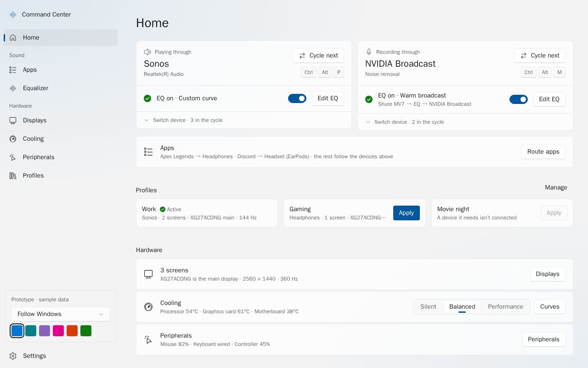The height and width of the screenshot is (368, 588).
Task: Click the green check beside Warm broadcast
Action: 369,99
